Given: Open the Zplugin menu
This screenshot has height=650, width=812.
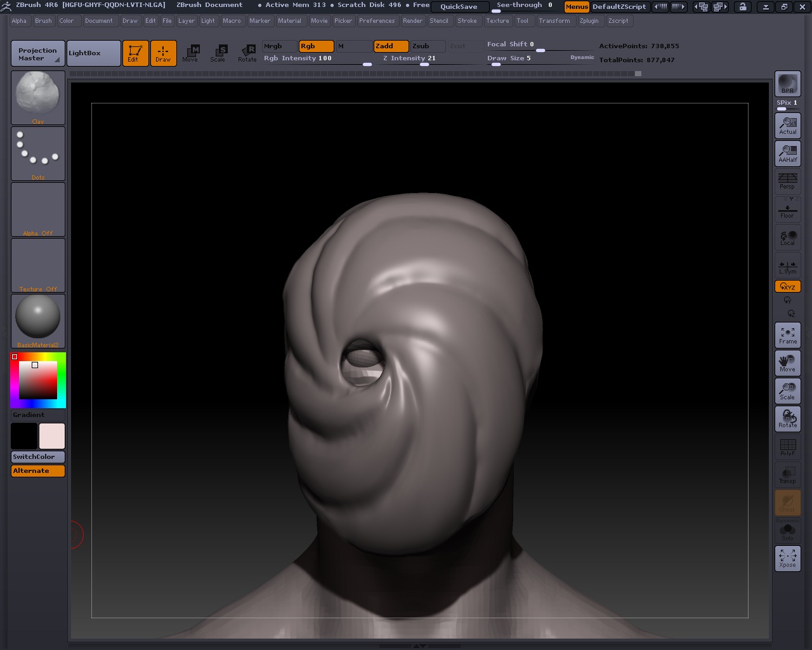Looking at the screenshot, I should (589, 21).
